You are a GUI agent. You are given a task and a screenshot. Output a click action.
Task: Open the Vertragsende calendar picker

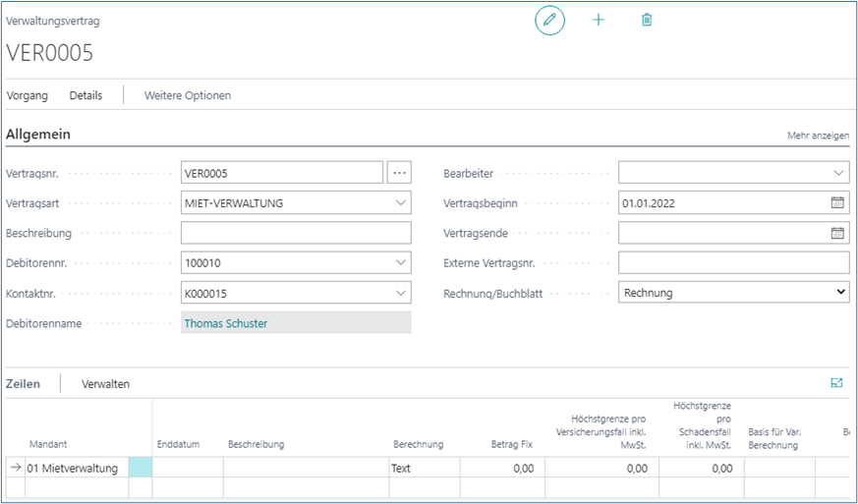click(837, 233)
